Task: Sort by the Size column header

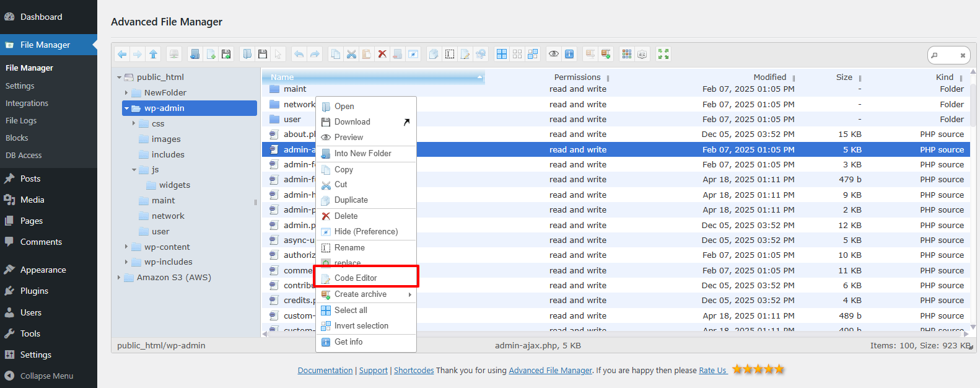Action: [x=844, y=77]
